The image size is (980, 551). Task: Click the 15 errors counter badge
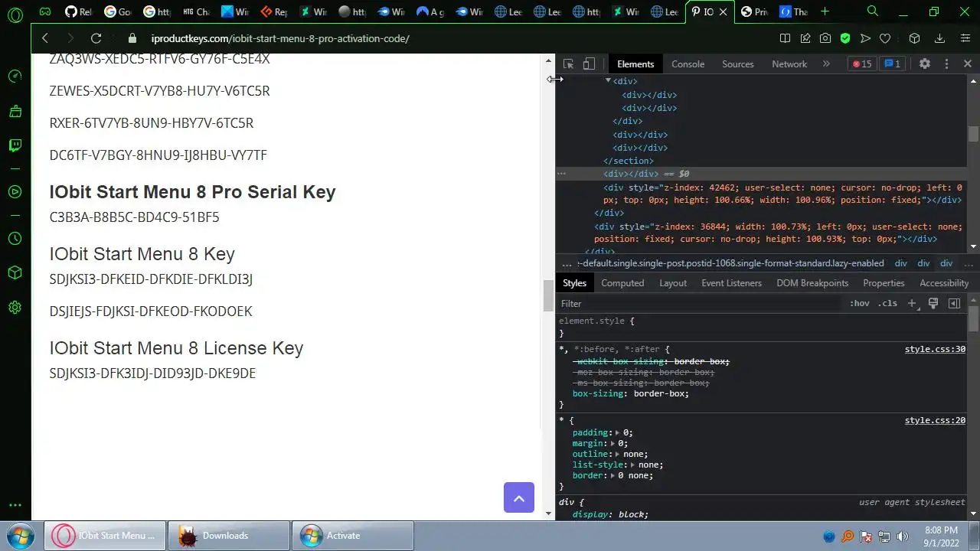862,64
